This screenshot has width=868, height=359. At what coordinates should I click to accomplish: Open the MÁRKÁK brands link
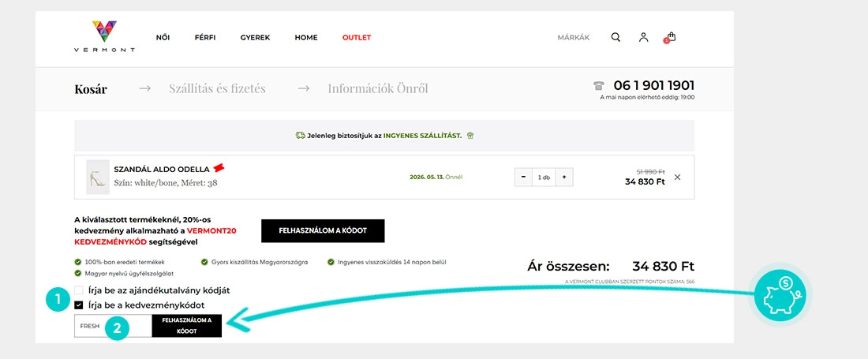point(574,38)
